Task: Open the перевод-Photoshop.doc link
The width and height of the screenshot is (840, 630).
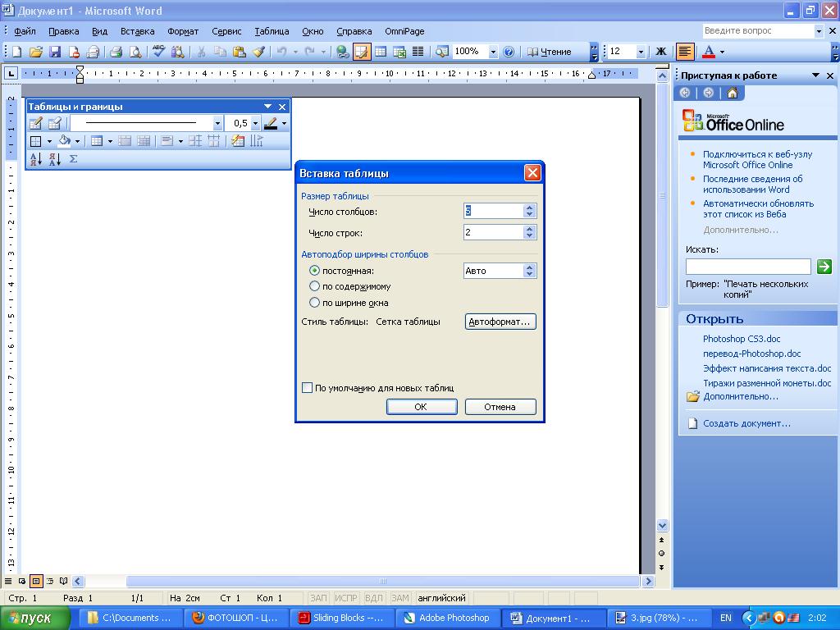Action: click(x=751, y=354)
